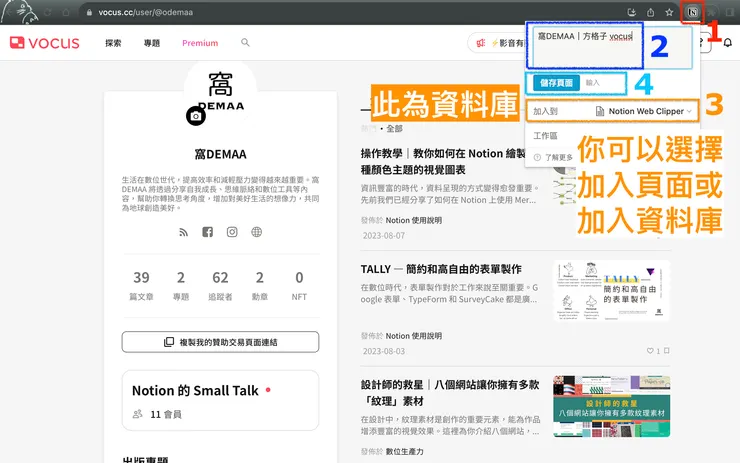Click the install/download icon in address bar
Viewport: 740px width, 463px height.
(x=632, y=13)
